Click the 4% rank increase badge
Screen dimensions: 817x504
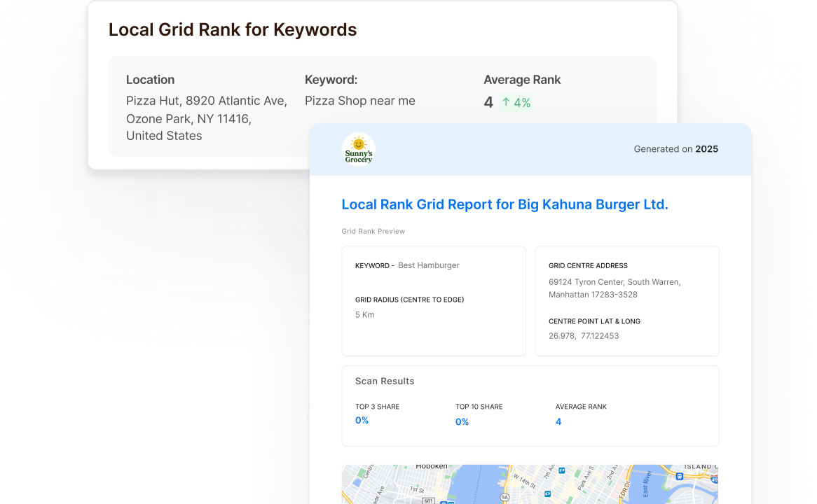(x=516, y=103)
